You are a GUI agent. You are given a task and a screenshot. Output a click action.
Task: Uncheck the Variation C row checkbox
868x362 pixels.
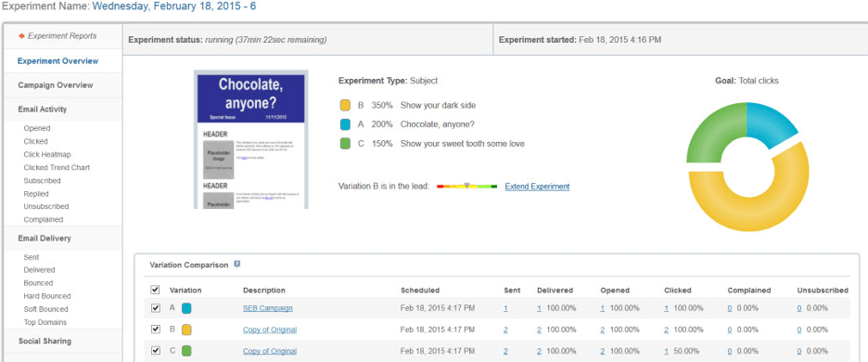[156, 350]
